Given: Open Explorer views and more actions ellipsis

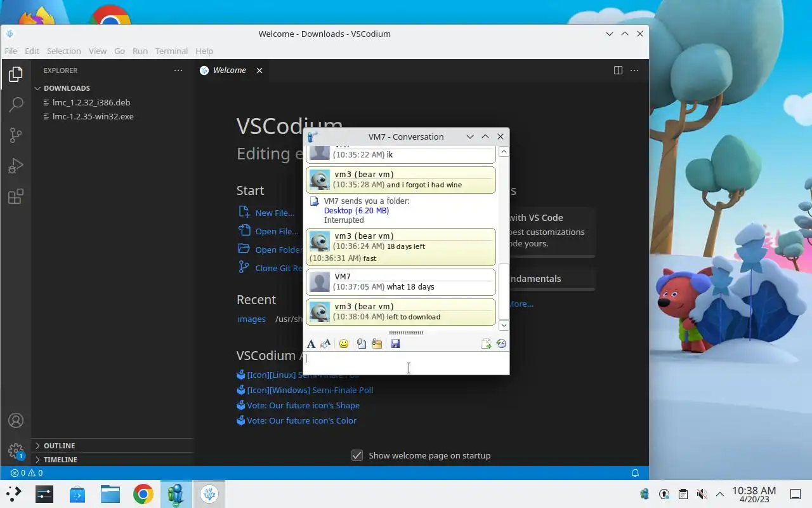Looking at the screenshot, I should pos(178,70).
